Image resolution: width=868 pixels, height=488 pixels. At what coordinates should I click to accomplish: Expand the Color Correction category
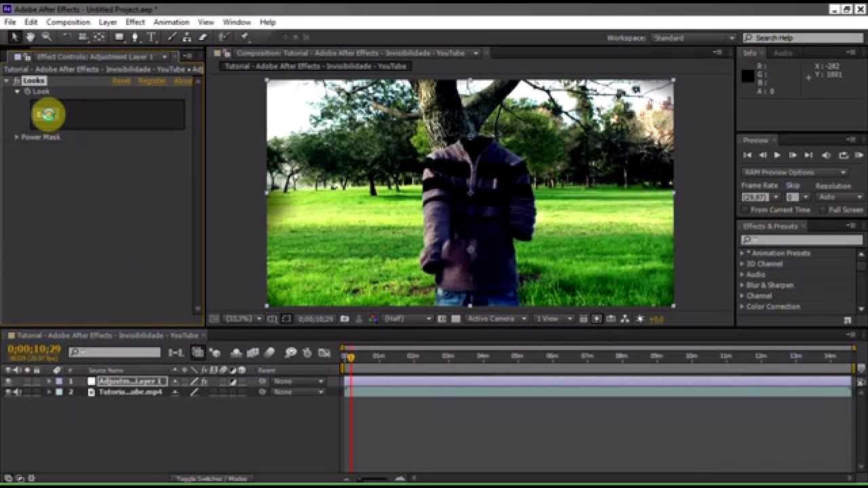743,307
